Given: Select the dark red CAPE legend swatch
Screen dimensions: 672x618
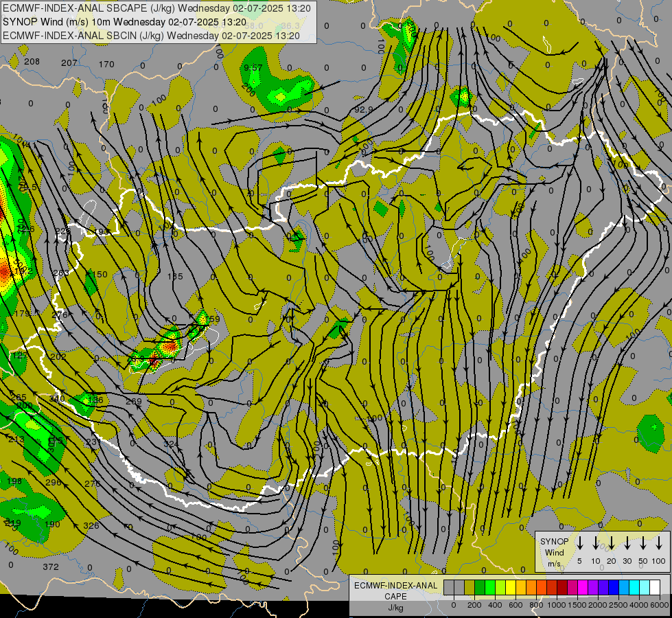Looking at the screenshot, I should [x=562, y=588].
